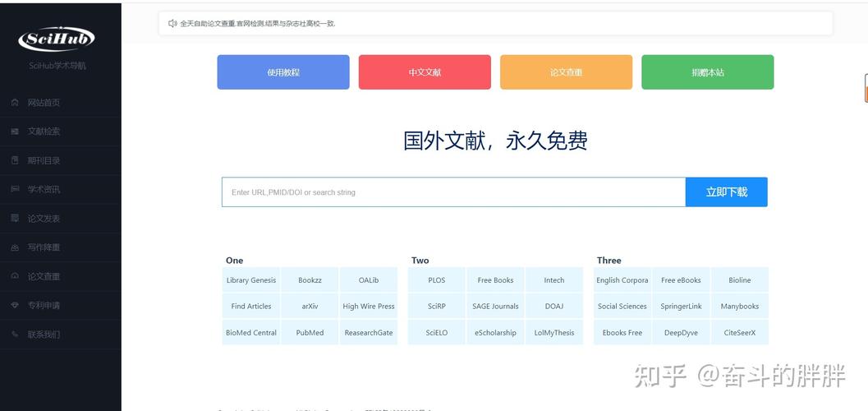
Task: Click the icon beside 论文发表
Action: (15, 218)
